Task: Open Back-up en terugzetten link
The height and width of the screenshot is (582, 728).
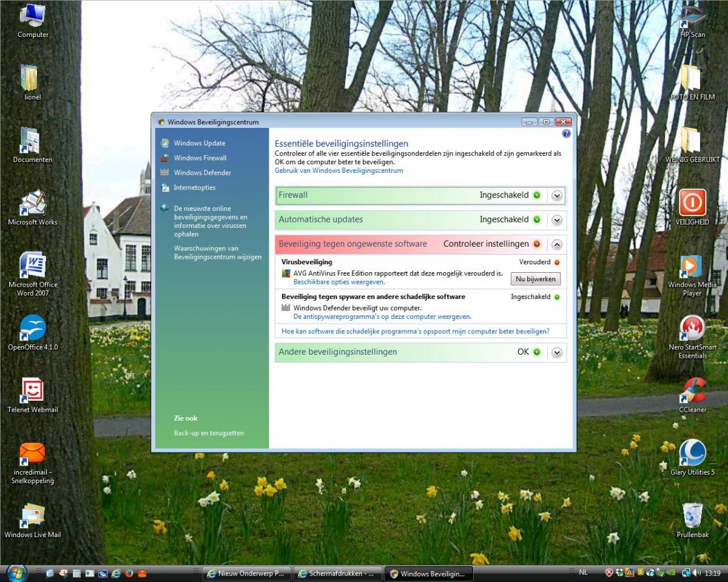Action: [x=209, y=433]
